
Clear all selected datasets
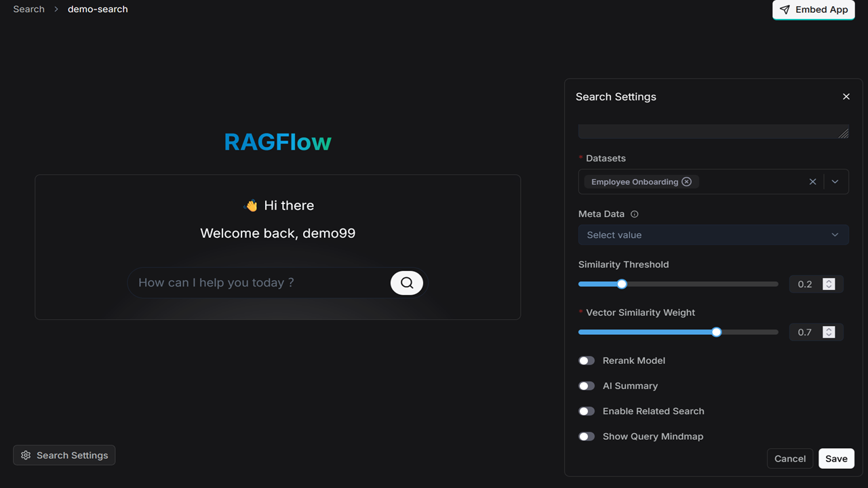812,182
